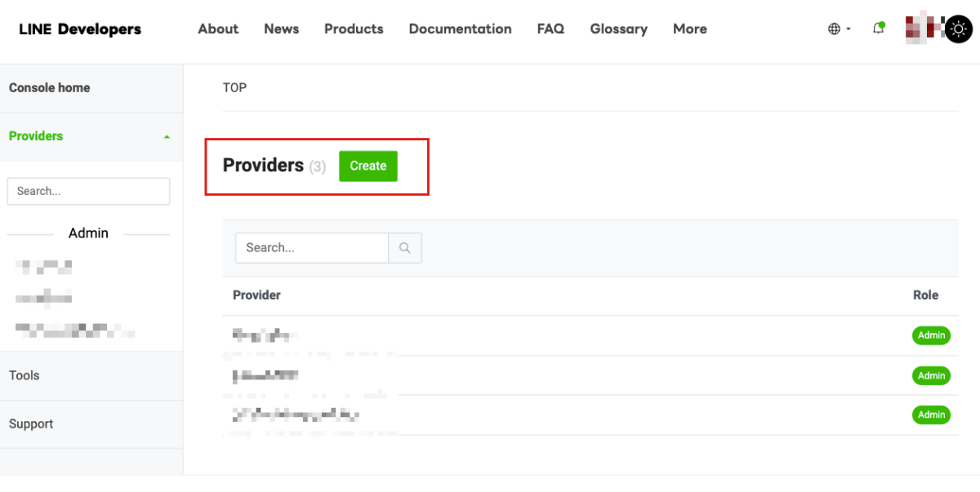This screenshot has height=492, width=980.
Task: Open the About menu
Action: click(x=218, y=29)
